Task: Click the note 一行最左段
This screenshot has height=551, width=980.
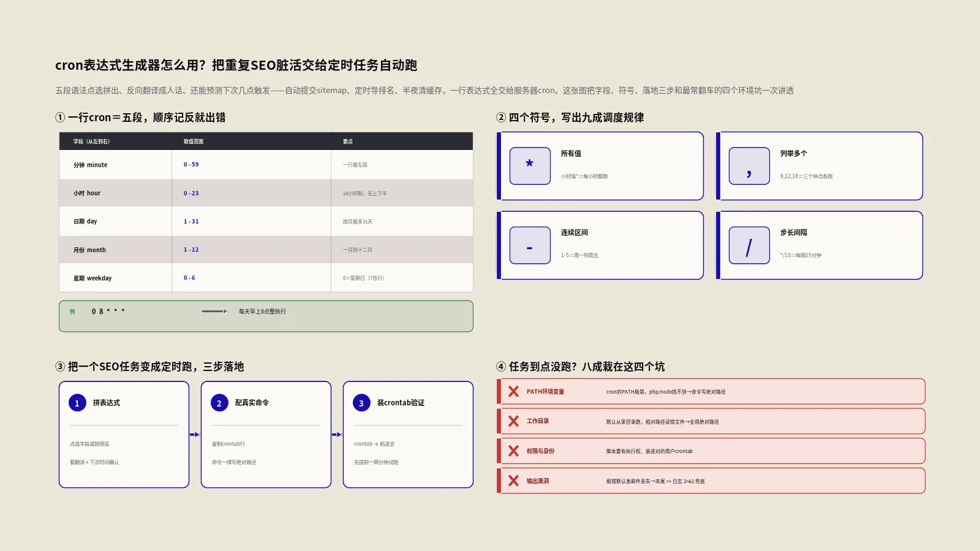Action: 355,165
